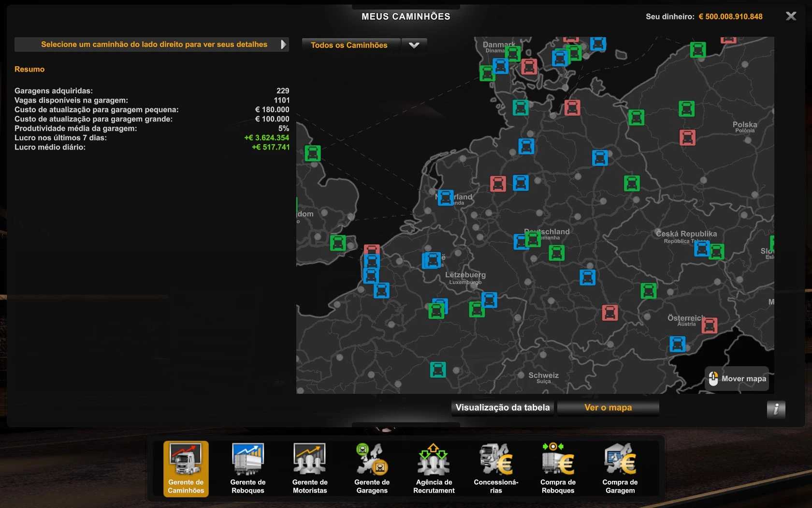
Task: Open Gerente de Caminhões manager icon
Action: (x=186, y=468)
